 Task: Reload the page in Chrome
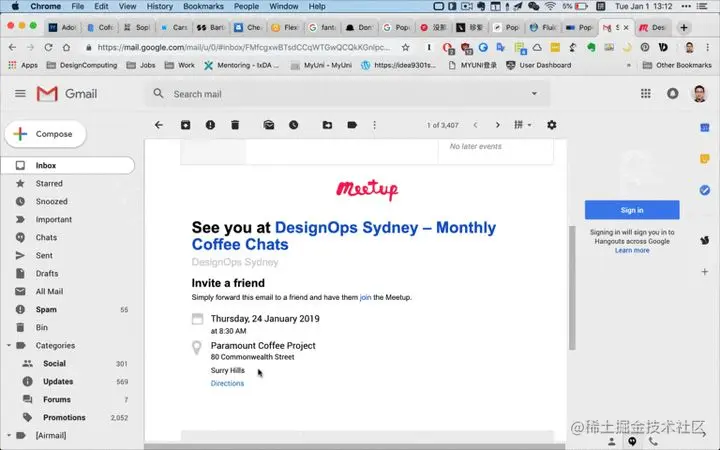coord(48,47)
